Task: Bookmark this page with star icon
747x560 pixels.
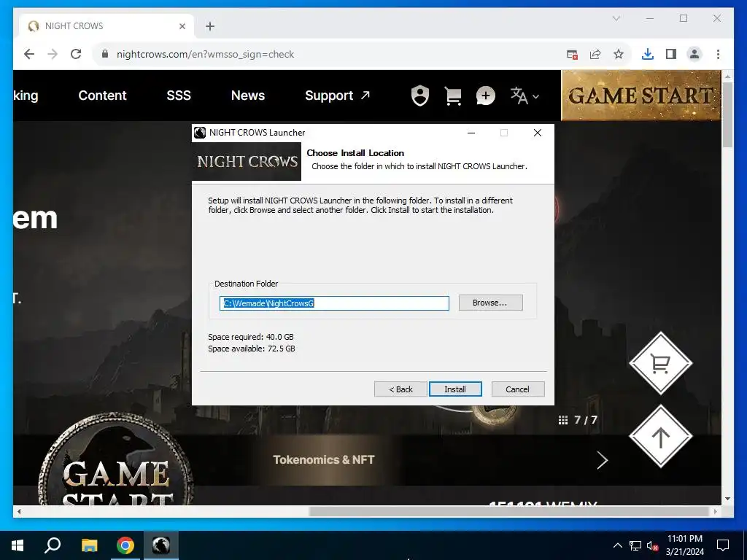Action: coord(619,54)
